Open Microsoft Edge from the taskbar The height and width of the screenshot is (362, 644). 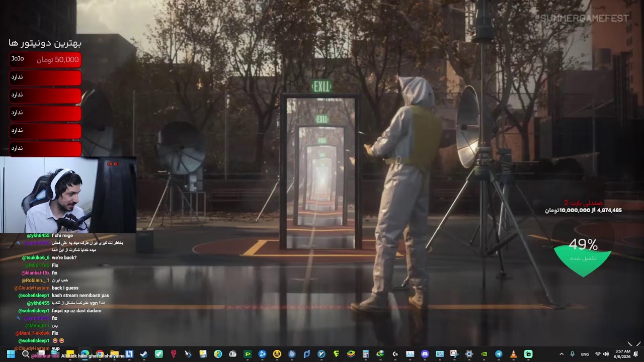point(85,354)
